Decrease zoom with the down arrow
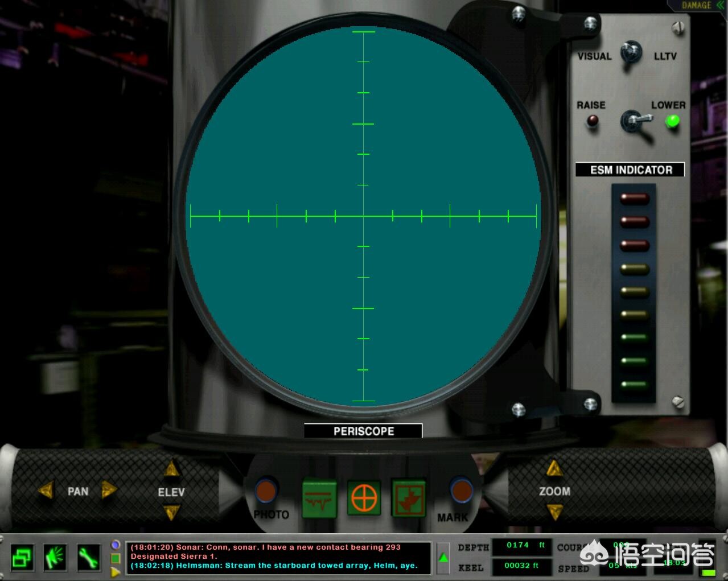Image resolution: width=728 pixels, height=581 pixels. [x=554, y=512]
